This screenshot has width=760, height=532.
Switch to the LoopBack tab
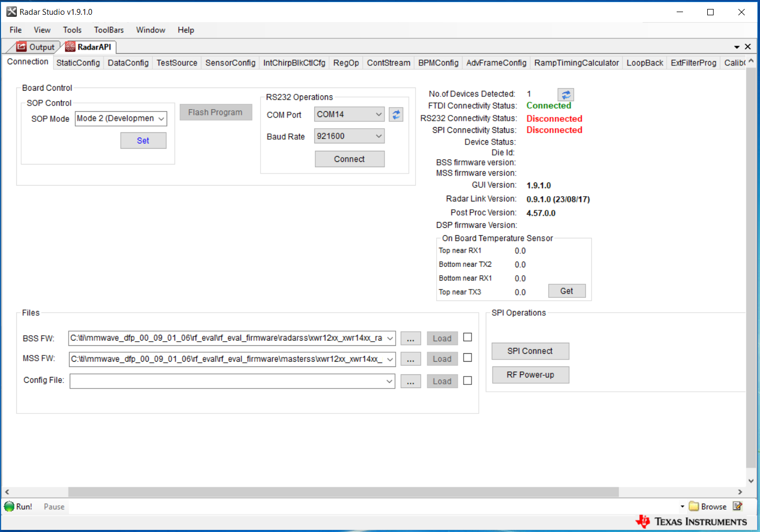645,63
